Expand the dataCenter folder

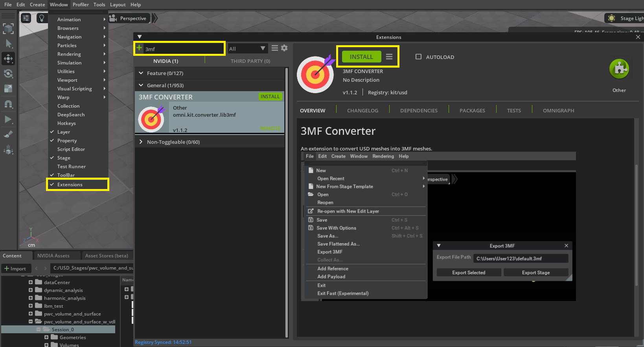coord(31,282)
